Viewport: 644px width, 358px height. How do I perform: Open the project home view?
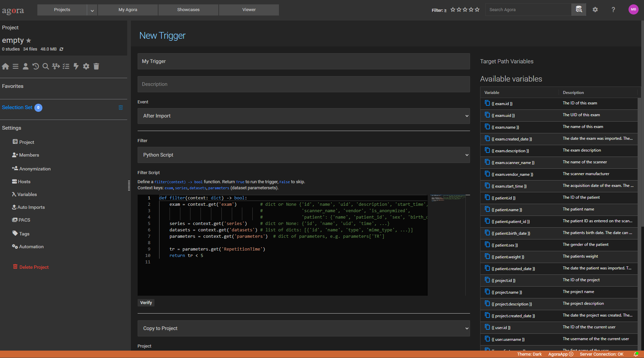click(5, 66)
